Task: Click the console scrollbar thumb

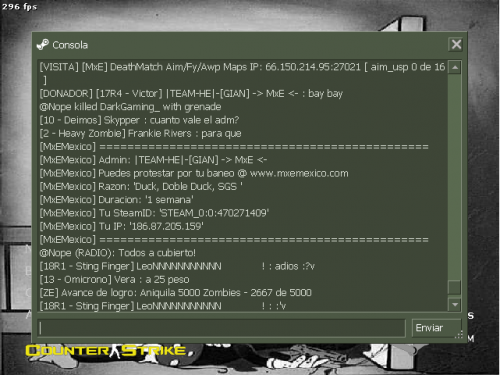Action: 455,287
